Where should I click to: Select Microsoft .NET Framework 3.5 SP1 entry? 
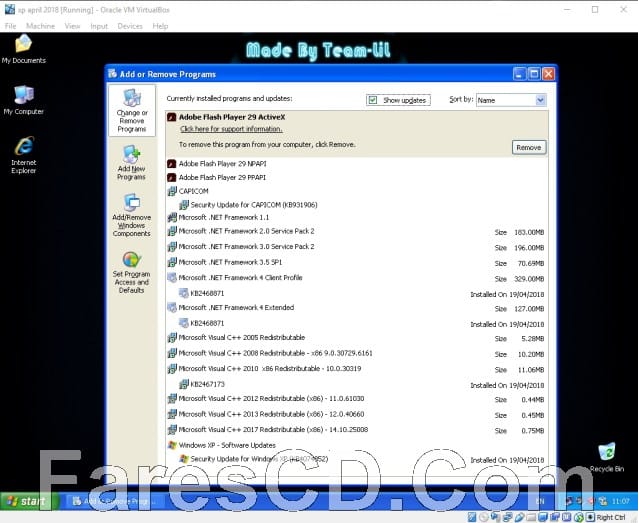(x=230, y=263)
